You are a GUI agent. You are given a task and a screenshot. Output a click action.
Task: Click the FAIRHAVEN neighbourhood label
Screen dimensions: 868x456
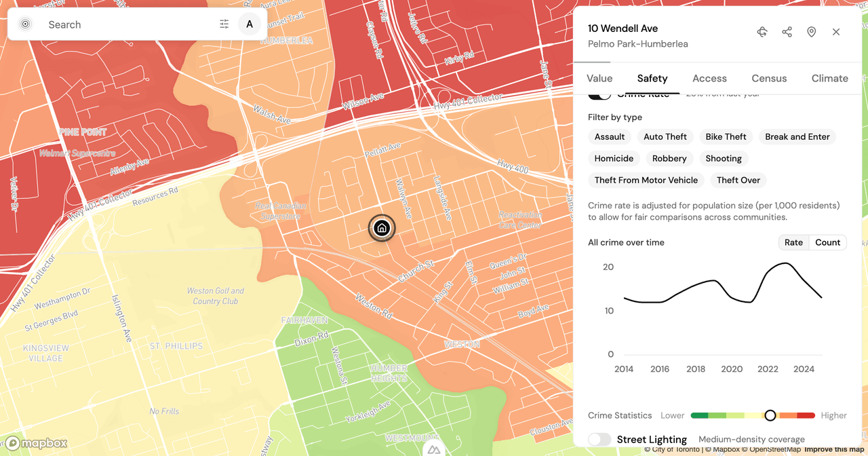pyautogui.click(x=304, y=320)
